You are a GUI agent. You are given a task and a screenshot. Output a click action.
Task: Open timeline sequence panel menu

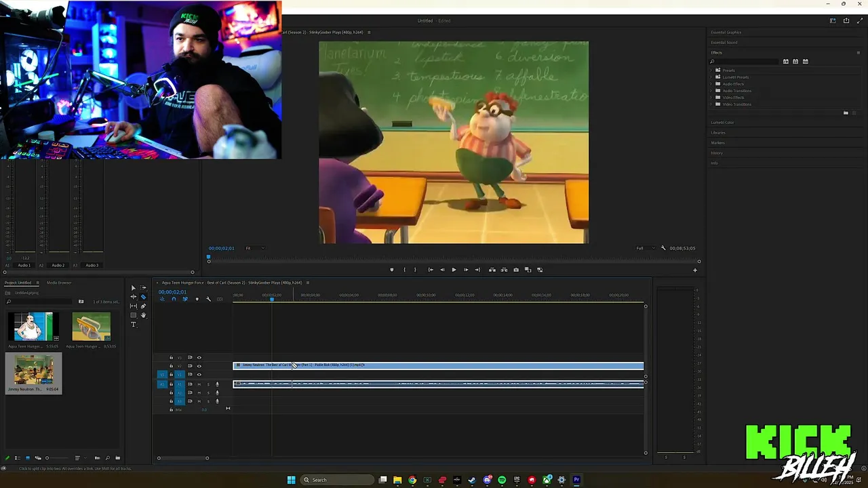308,283
